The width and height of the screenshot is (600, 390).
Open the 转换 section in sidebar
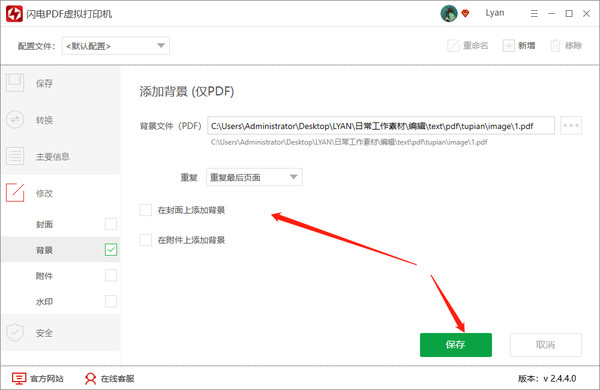click(x=61, y=120)
